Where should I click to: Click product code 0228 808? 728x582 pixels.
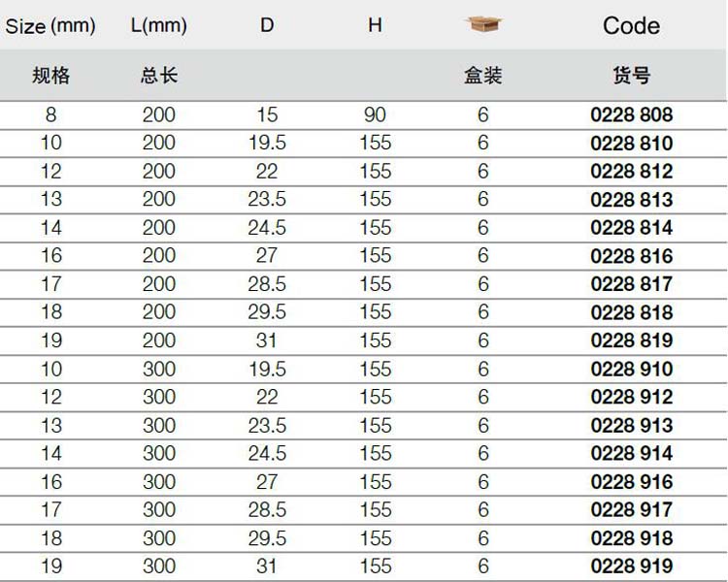[x=631, y=115]
